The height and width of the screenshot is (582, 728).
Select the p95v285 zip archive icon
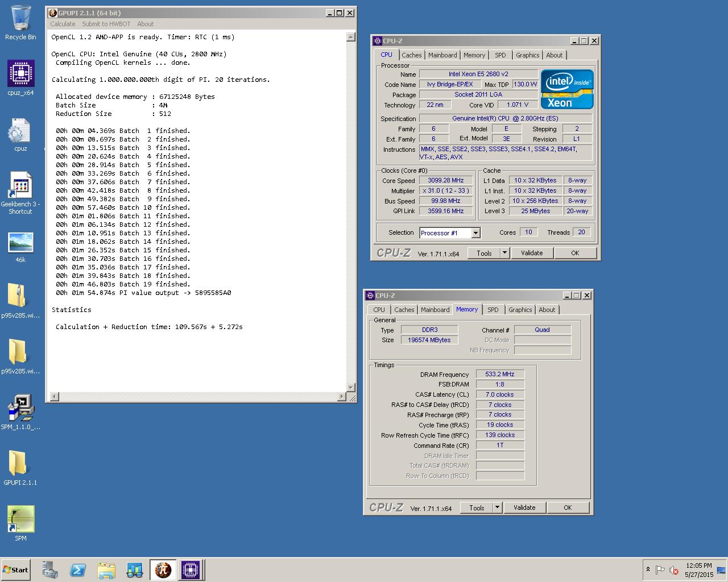20,301
